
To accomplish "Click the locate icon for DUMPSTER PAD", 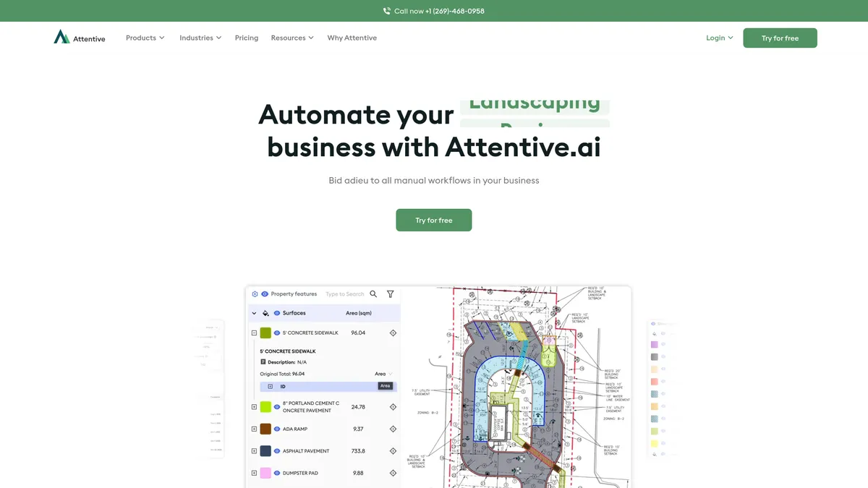I will coord(393,473).
